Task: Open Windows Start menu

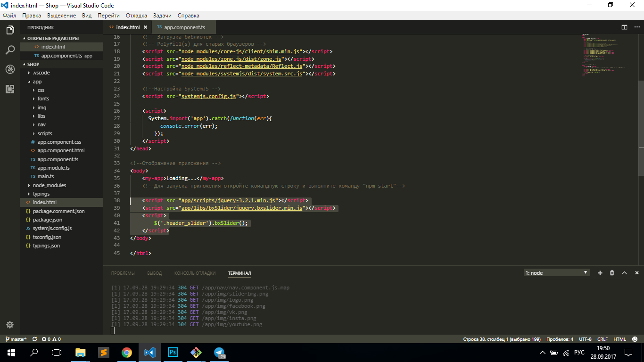Action: click(11, 352)
